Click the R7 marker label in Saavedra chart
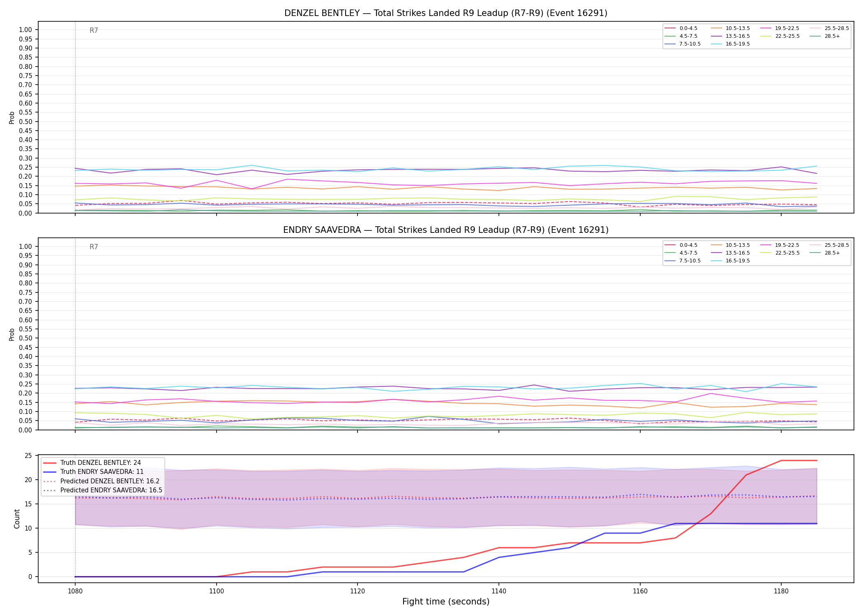 [94, 247]
